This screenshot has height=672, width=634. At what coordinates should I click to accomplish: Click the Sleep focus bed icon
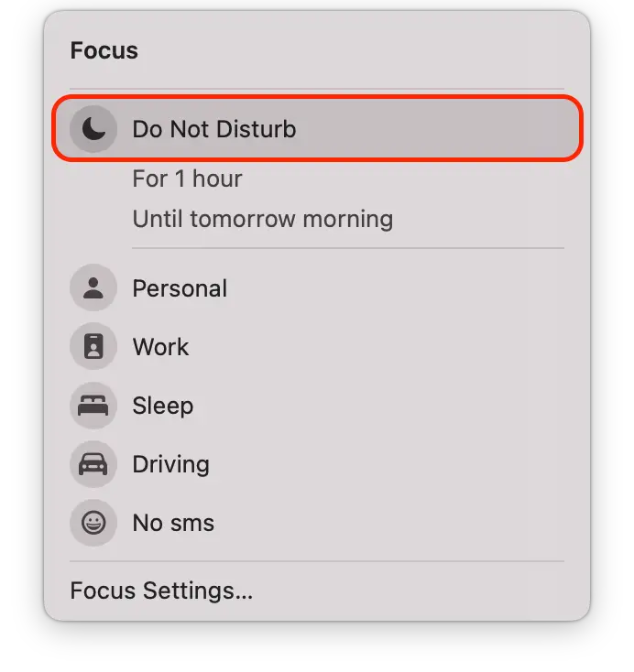[93, 406]
